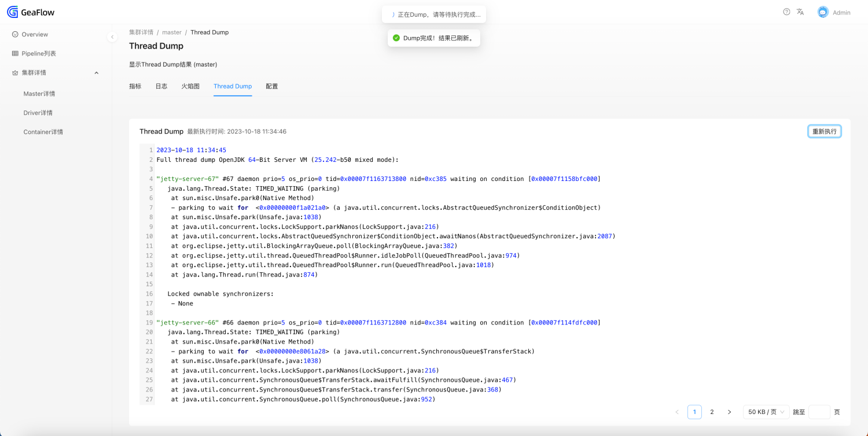Switch language using the 文A icon
Screen dimensions: 868x436
800,12
